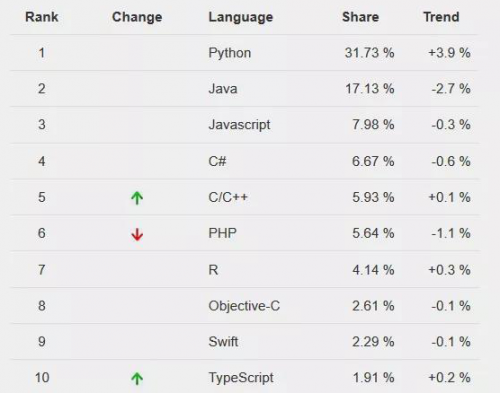Select the Java language entry
Image resolution: width=500 pixels, height=393 pixels.
pos(223,89)
